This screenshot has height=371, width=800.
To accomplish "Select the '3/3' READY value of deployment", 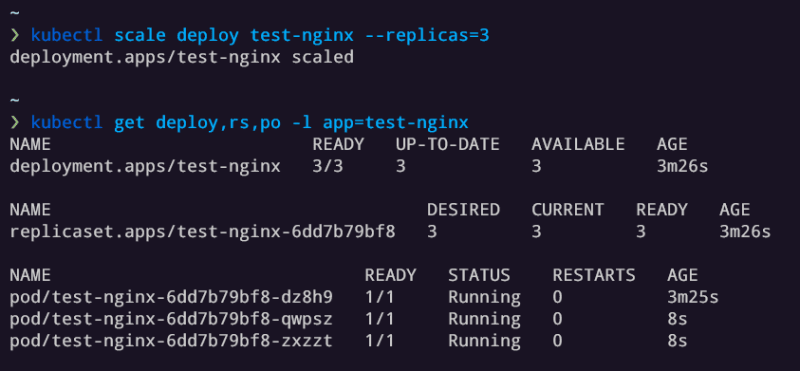I will click(x=328, y=166).
